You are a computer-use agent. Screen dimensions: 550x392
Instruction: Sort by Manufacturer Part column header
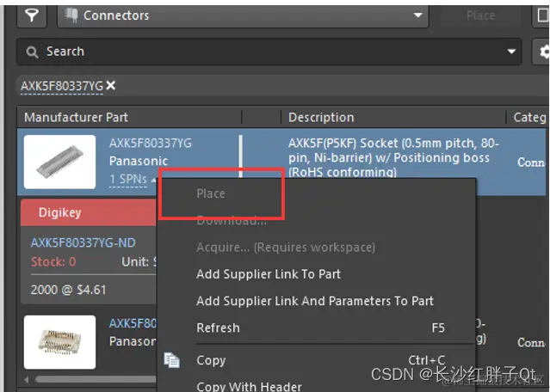tap(76, 118)
